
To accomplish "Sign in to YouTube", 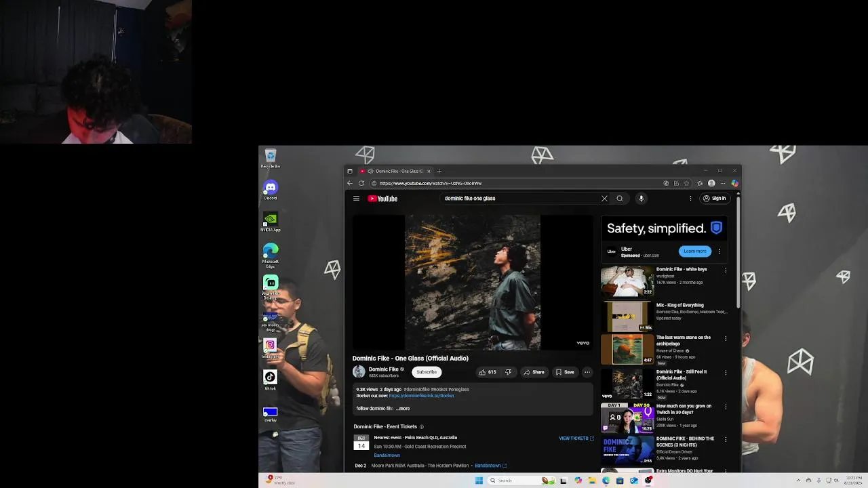I will tap(715, 199).
